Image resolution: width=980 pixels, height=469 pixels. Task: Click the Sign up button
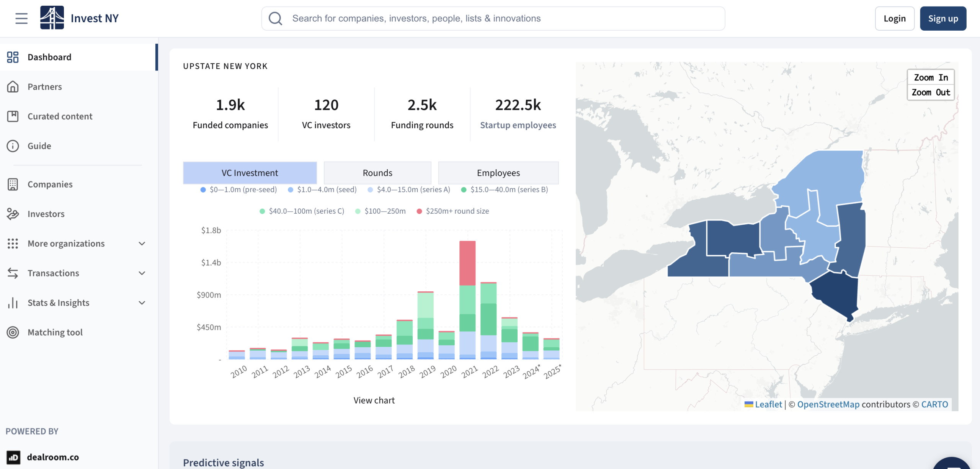943,18
